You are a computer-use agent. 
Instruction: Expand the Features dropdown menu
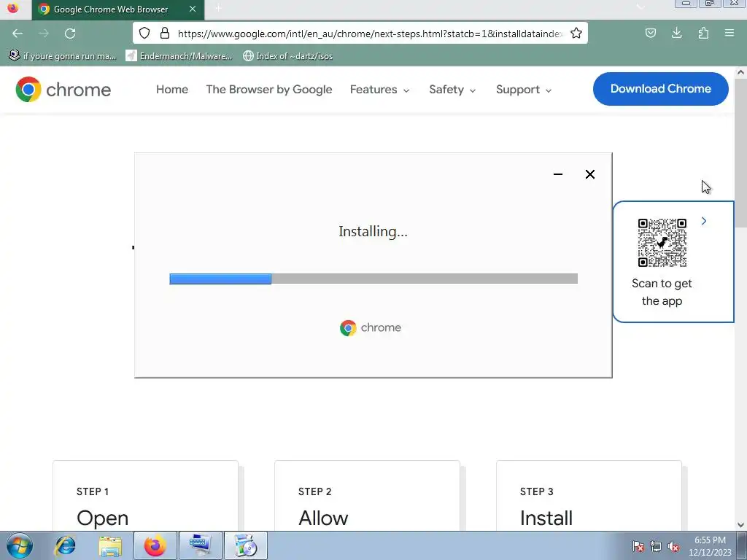pos(379,90)
